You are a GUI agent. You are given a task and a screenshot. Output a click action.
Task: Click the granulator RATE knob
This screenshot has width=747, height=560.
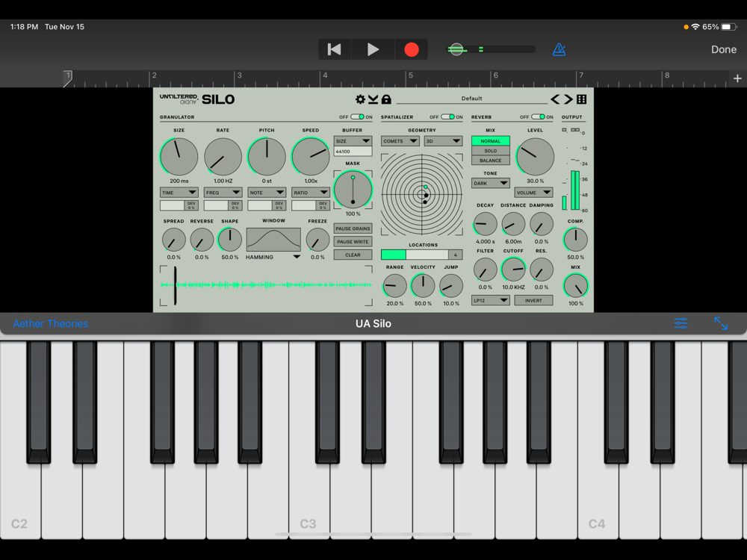coord(223,157)
